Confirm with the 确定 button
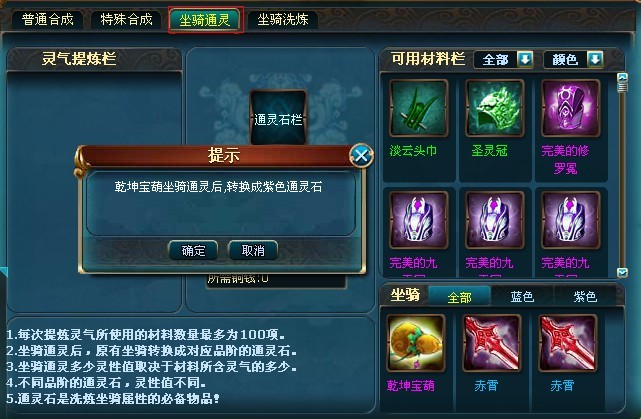Viewport: 641px width, 419px height. (x=193, y=250)
